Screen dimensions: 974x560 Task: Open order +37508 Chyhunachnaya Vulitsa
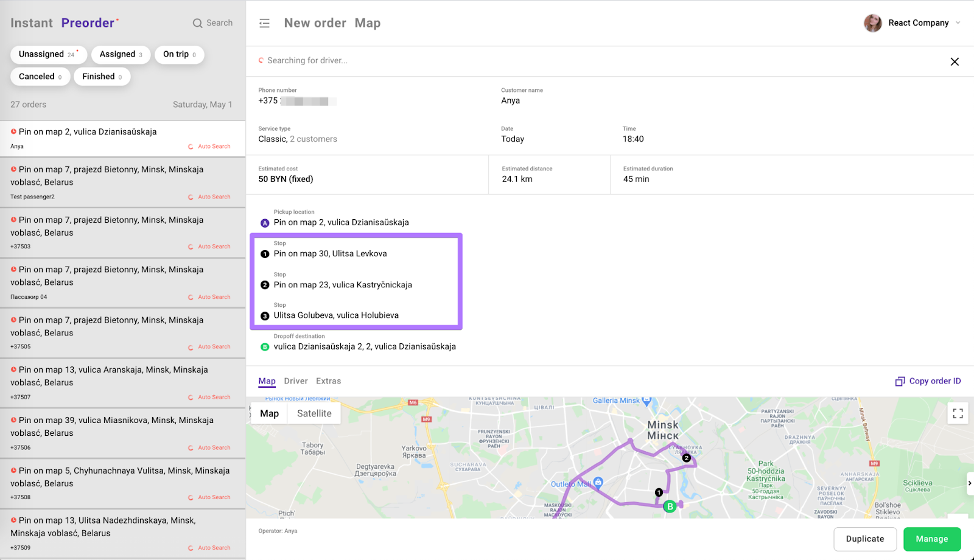coord(122,484)
